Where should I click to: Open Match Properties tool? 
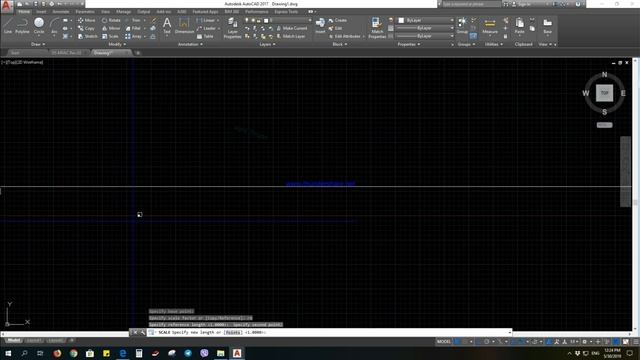coord(377,28)
